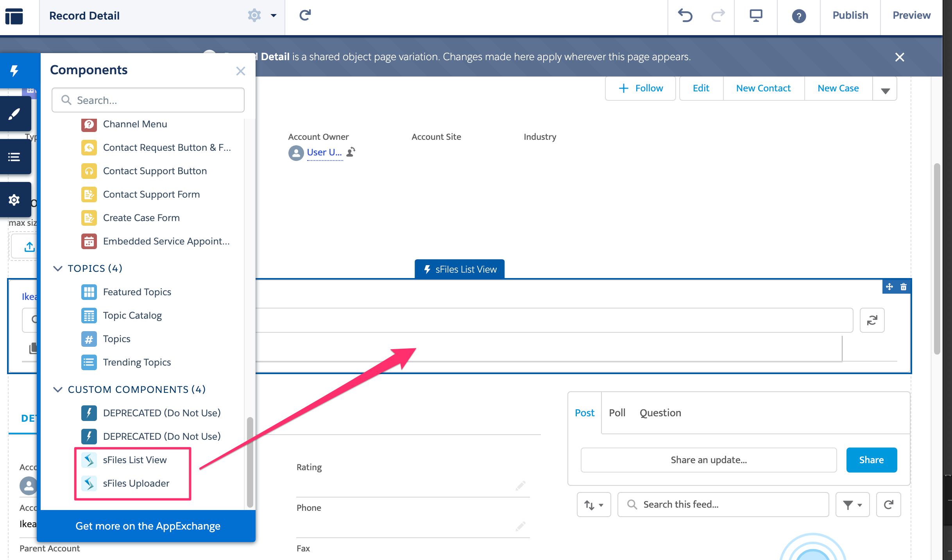This screenshot has height=560, width=952.
Task: Click the upload files icon on left
Action: [x=30, y=247]
